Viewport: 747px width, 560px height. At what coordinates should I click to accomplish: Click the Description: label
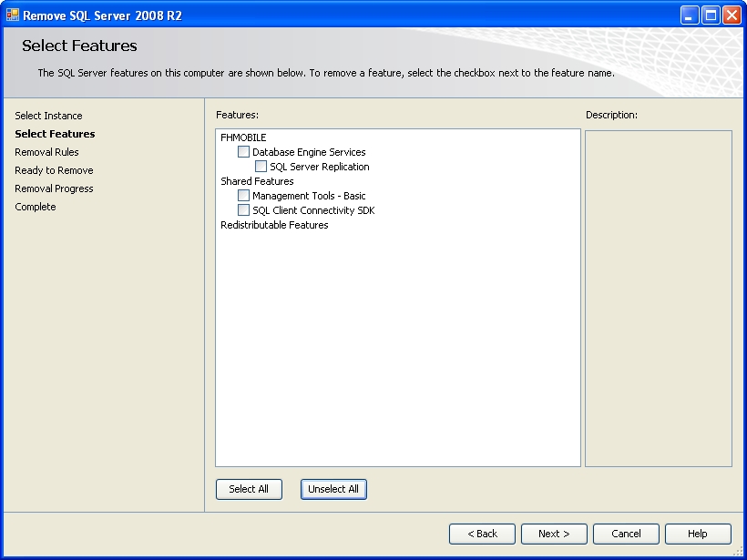coord(611,115)
